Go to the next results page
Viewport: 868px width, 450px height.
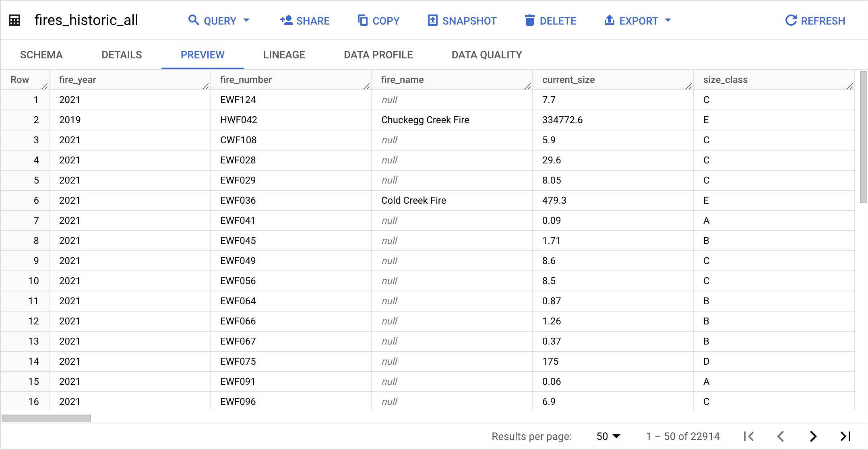(x=813, y=436)
